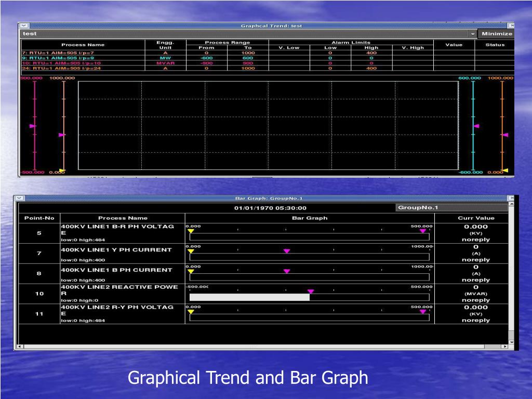Open window menu icon of Bar Graph window

(19, 198)
